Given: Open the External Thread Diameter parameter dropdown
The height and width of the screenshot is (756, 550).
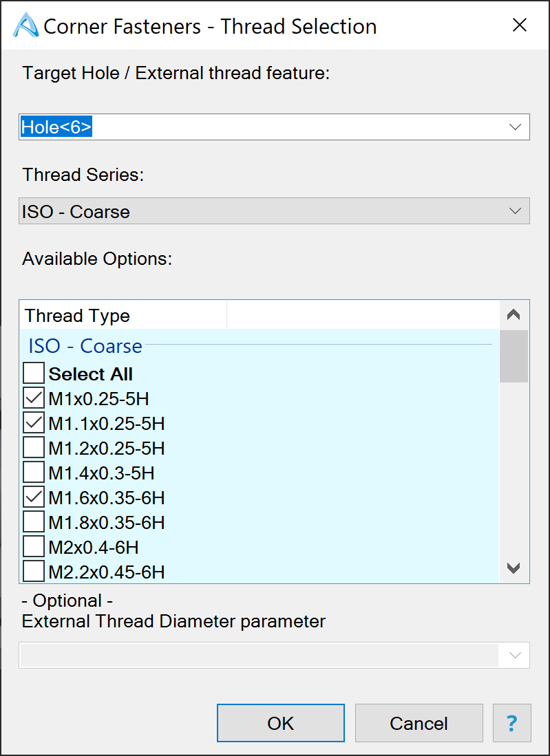Looking at the screenshot, I should [274, 656].
